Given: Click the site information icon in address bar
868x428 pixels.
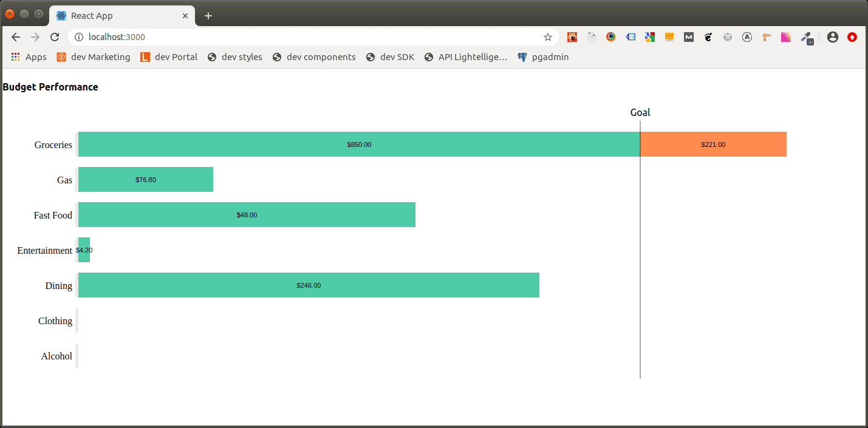Looking at the screenshot, I should pyautogui.click(x=79, y=37).
